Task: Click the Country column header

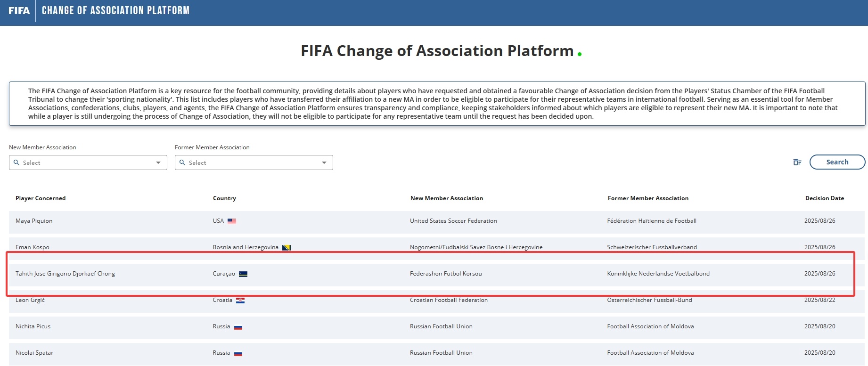Action: [224, 198]
